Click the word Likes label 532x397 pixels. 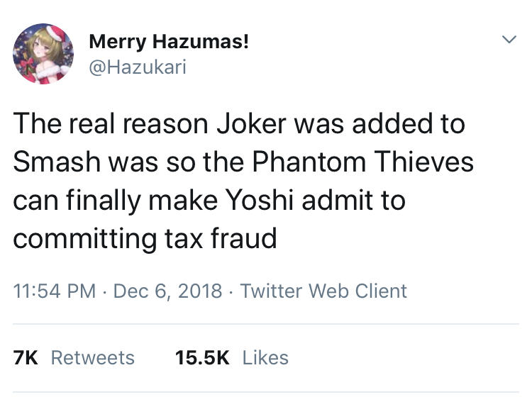tap(265, 357)
